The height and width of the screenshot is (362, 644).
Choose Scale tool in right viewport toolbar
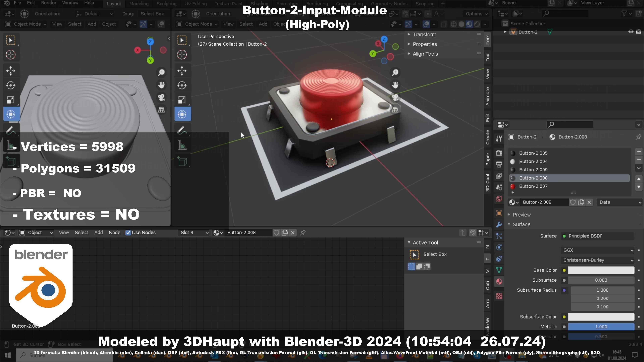pos(182,100)
